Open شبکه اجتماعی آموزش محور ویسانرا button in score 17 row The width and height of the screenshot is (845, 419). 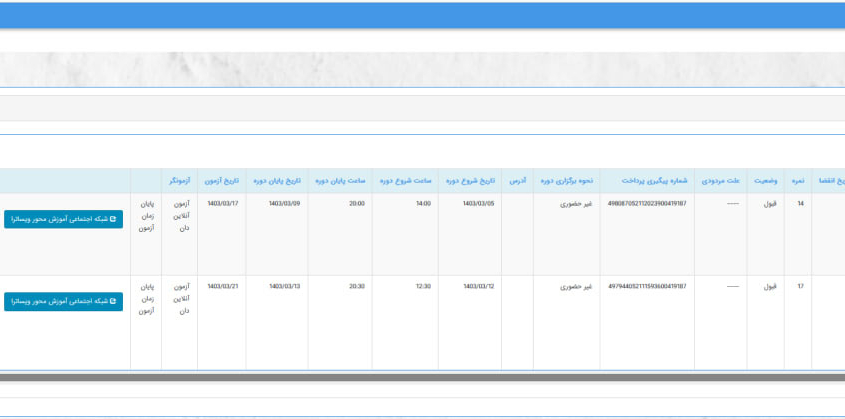pyautogui.click(x=63, y=301)
